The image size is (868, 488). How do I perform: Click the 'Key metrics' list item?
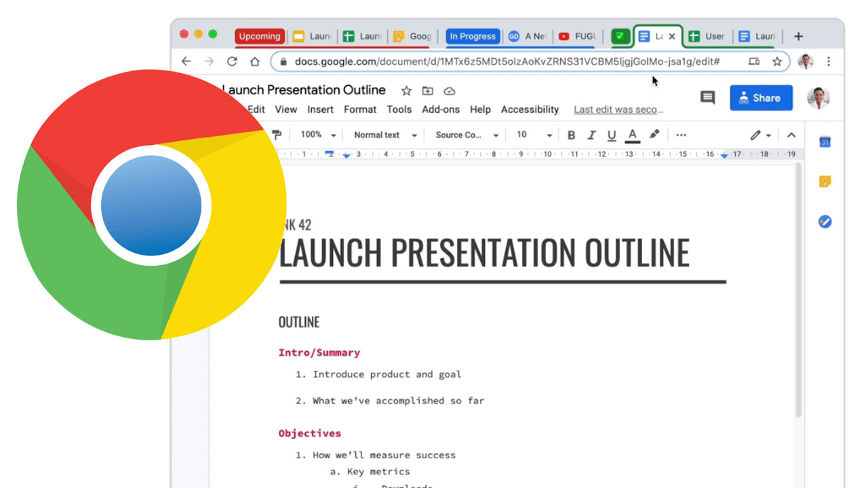[378, 471]
